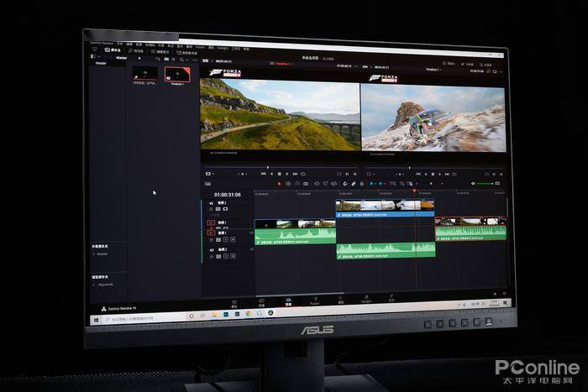Open the source viewer mode dropdown
Image resolution: width=588 pixels, height=392 pixels.
coord(209,174)
